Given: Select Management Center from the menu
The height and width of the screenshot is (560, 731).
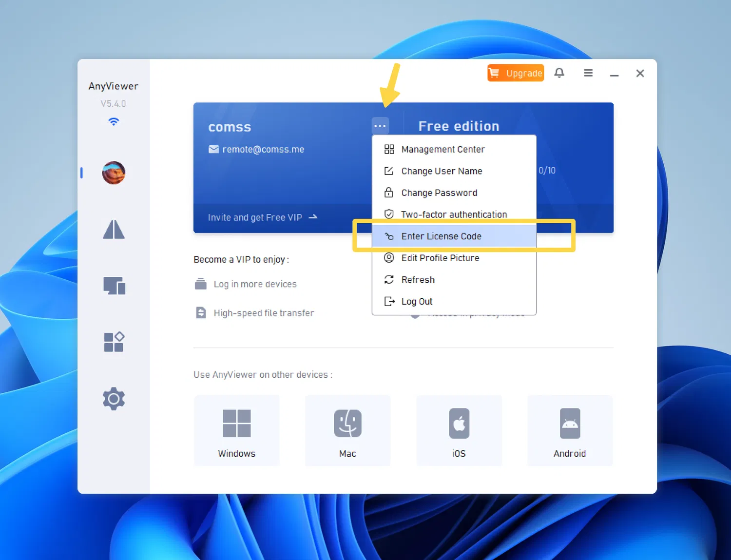Looking at the screenshot, I should (454, 149).
